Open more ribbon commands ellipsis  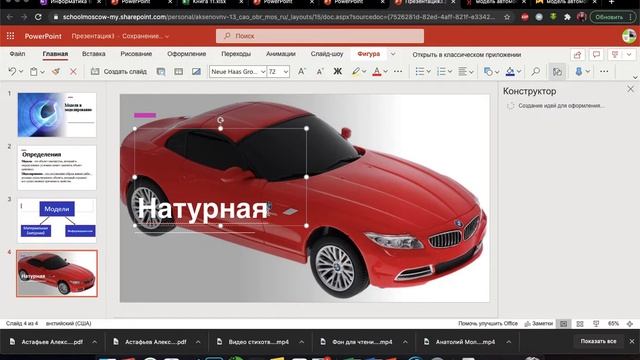tap(604, 71)
